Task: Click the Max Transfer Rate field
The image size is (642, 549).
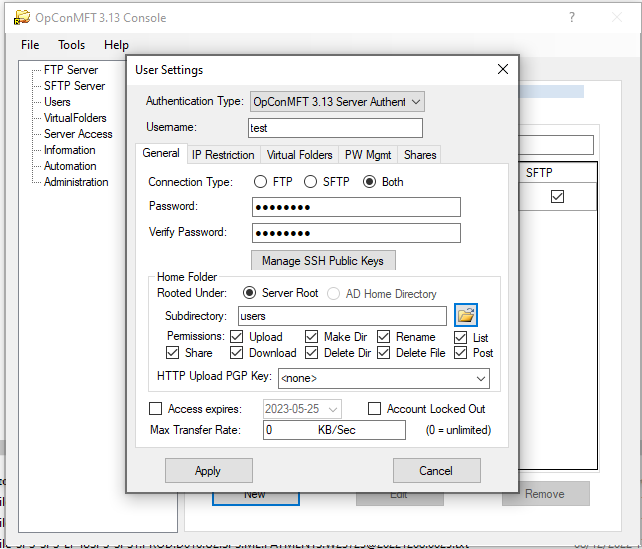Action: click(x=334, y=430)
